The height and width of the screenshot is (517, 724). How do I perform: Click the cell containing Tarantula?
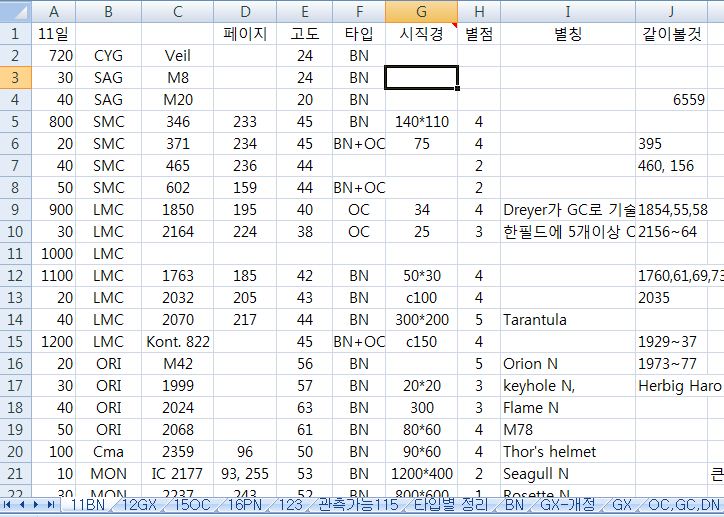[567, 320]
